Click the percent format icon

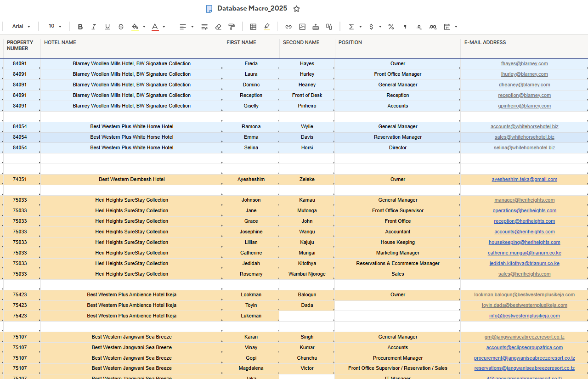click(391, 27)
